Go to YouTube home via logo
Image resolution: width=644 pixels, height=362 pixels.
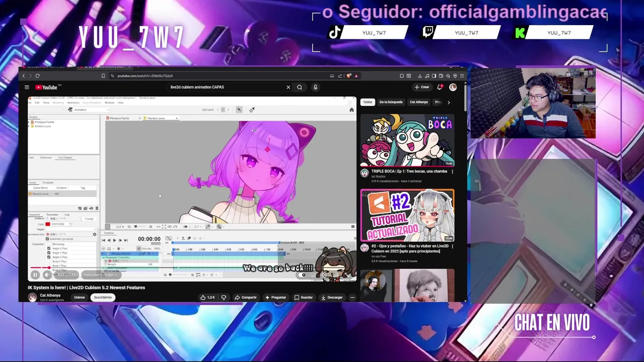coord(46,87)
